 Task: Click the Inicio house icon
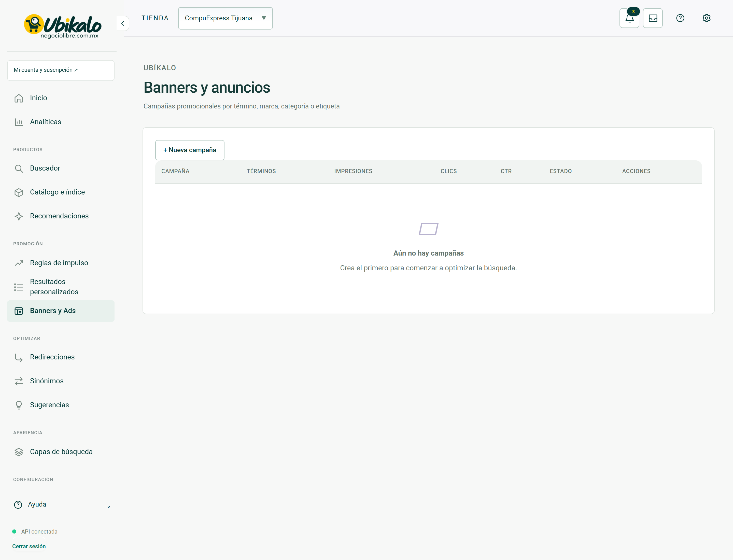(x=19, y=98)
